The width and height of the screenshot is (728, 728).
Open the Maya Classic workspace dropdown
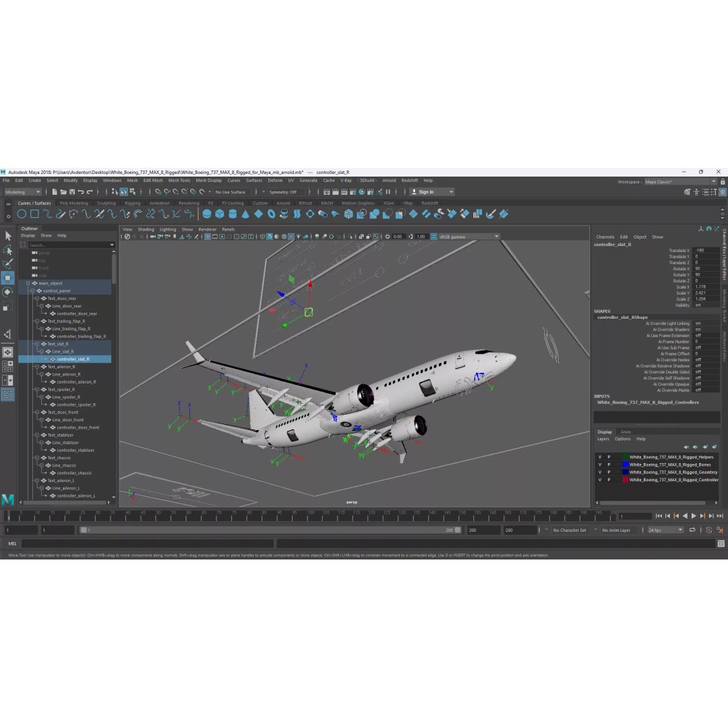click(x=680, y=181)
